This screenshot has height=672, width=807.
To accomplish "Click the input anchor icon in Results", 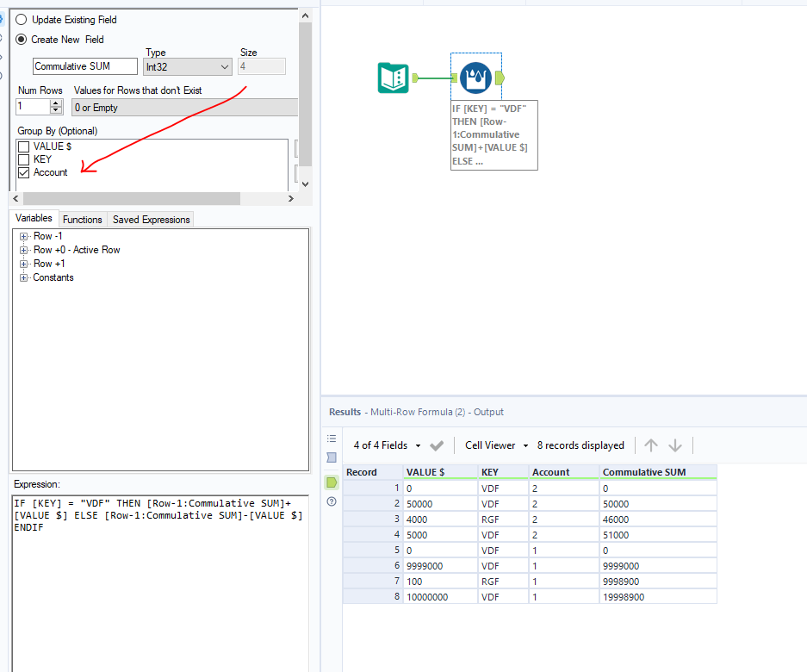I will 332,457.
